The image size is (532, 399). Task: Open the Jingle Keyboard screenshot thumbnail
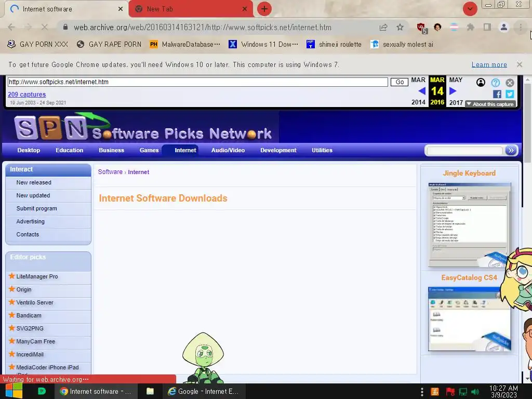470,224
